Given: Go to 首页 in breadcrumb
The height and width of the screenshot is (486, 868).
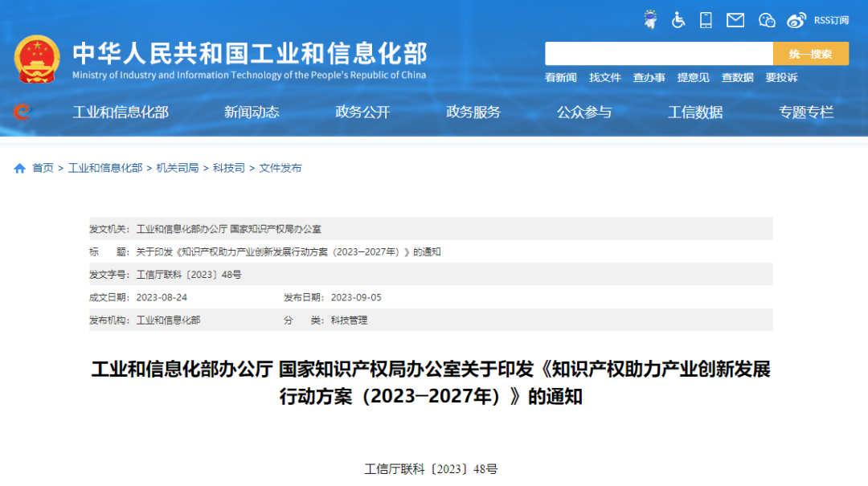Looking at the screenshot, I should pos(43,168).
